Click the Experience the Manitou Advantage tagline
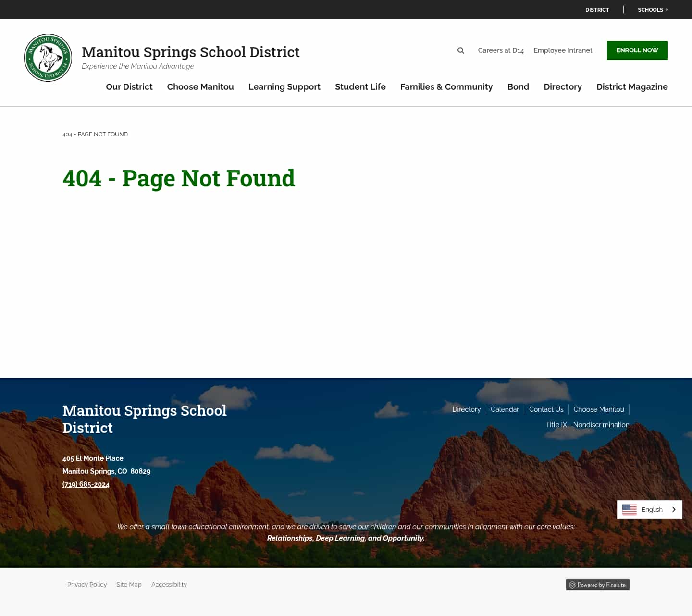Viewport: 692px width, 616px height. (138, 66)
